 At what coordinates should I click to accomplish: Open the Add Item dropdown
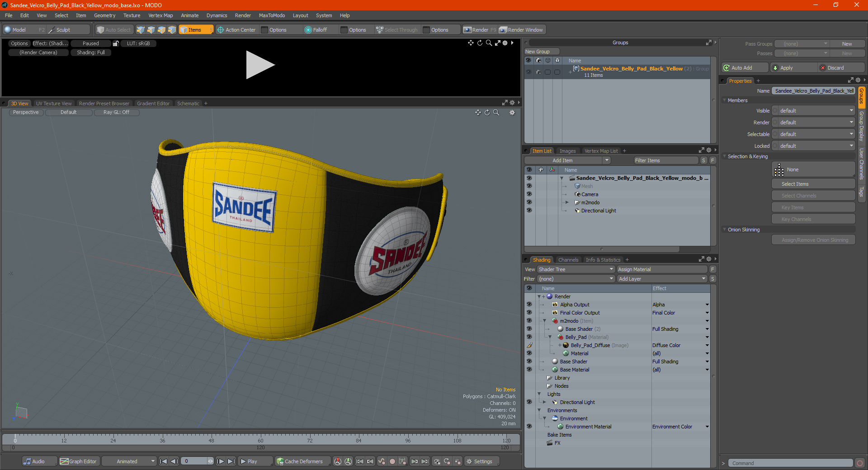point(567,160)
